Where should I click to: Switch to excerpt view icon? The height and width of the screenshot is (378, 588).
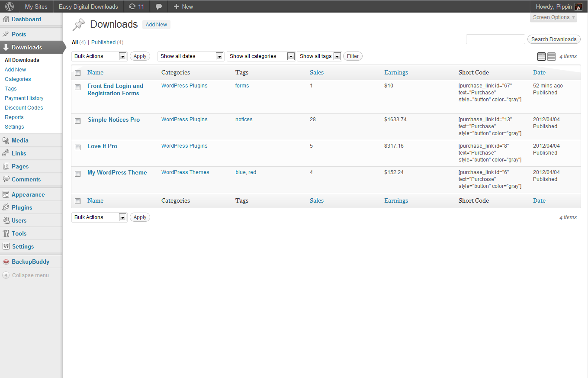551,56
